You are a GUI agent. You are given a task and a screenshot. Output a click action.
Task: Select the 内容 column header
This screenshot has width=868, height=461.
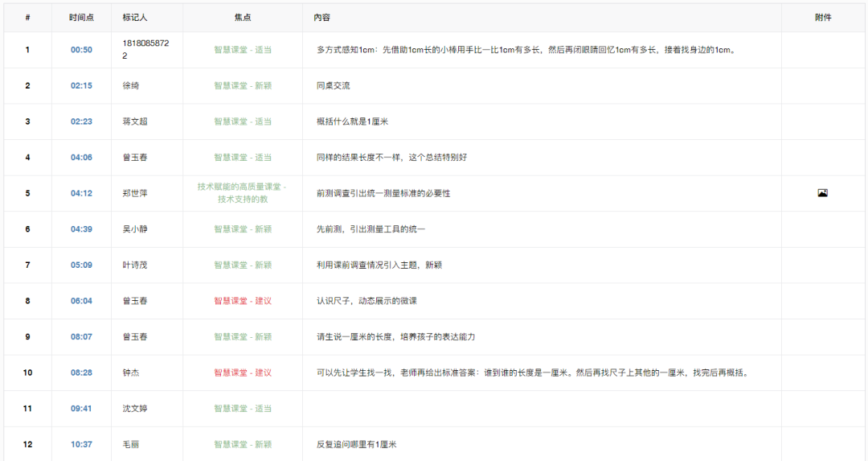(321, 17)
